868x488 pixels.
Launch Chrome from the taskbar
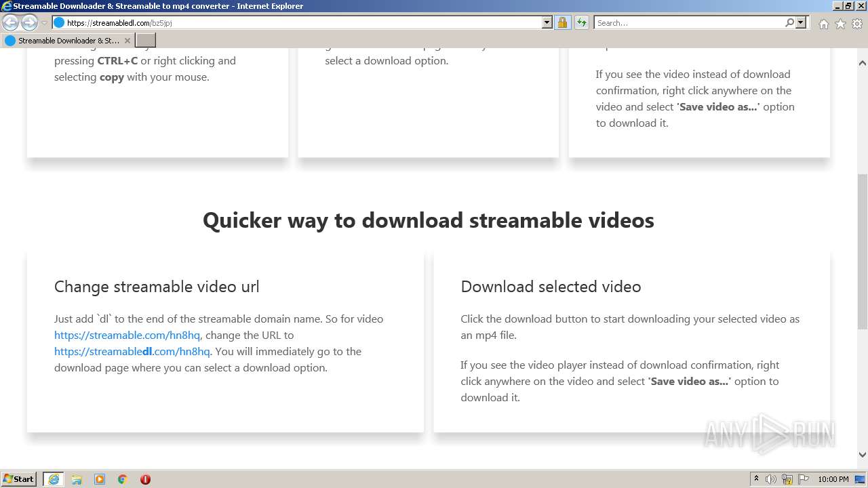[123, 479]
